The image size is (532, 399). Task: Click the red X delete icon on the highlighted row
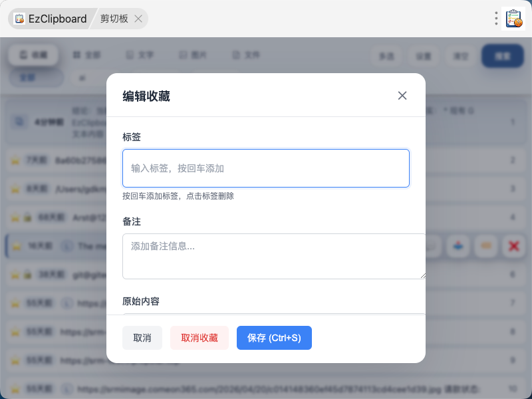513,246
